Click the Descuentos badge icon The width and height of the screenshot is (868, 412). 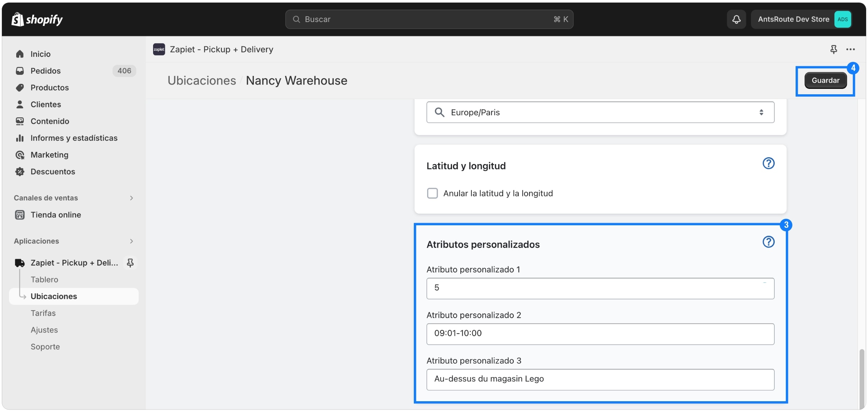tap(20, 172)
